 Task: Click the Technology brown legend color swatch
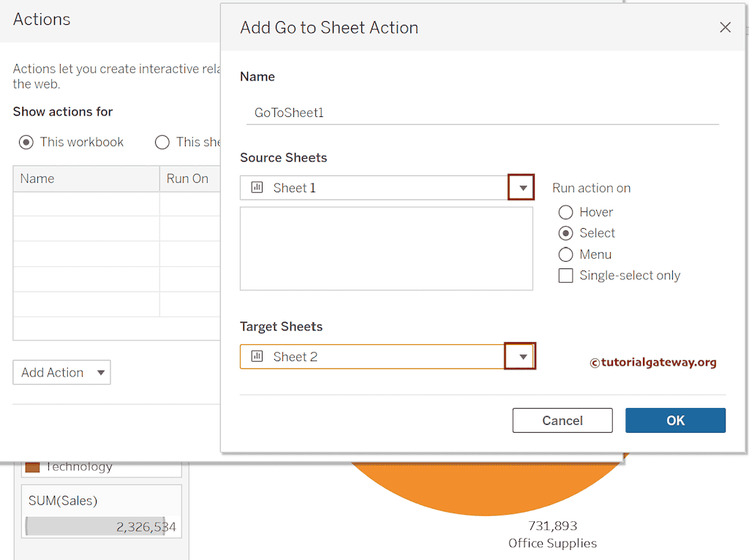click(32, 466)
